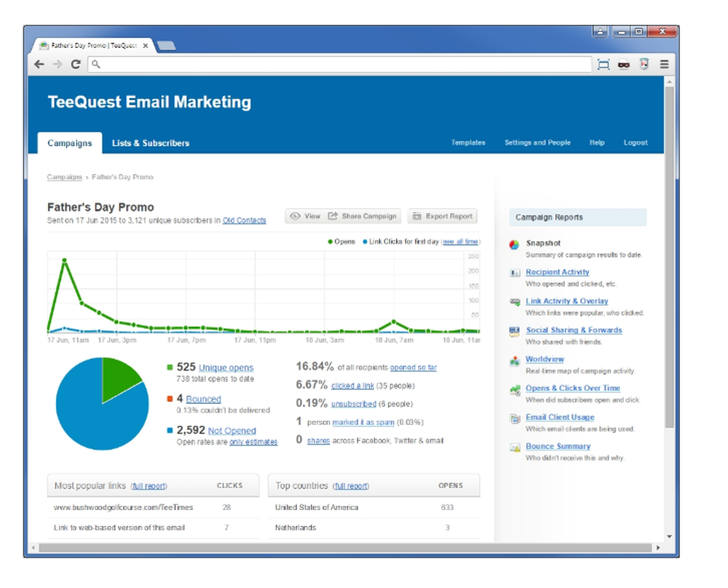Open the Templates menu item
This screenshot has height=588, width=728.
point(468,143)
